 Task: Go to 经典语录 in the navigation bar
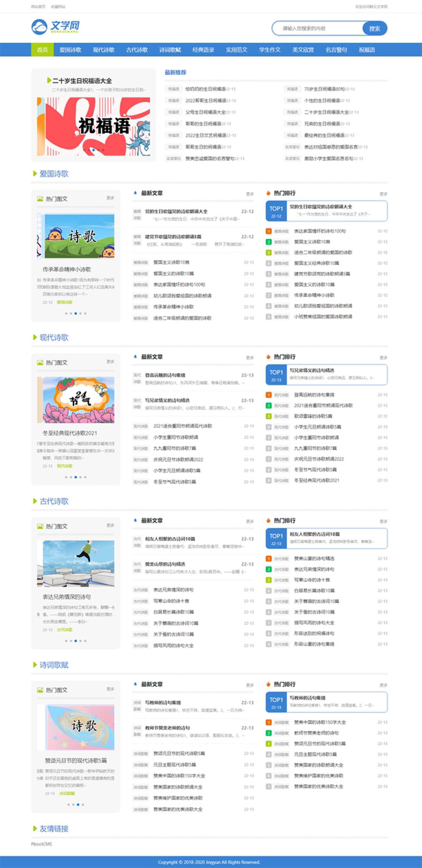click(x=203, y=50)
